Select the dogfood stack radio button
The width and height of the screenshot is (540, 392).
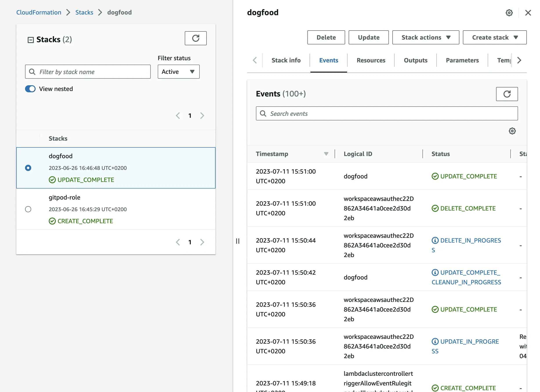[28, 168]
